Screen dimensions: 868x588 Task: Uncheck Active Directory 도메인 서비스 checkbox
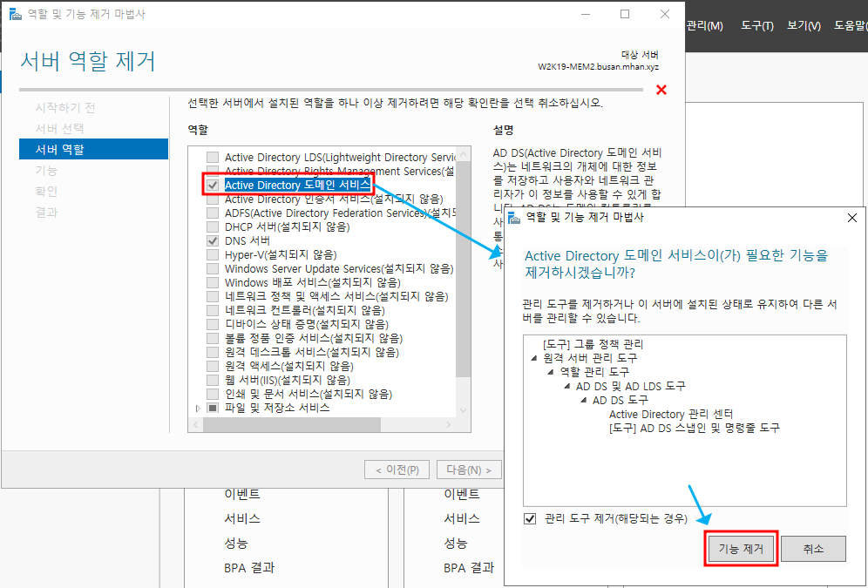point(213,186)
